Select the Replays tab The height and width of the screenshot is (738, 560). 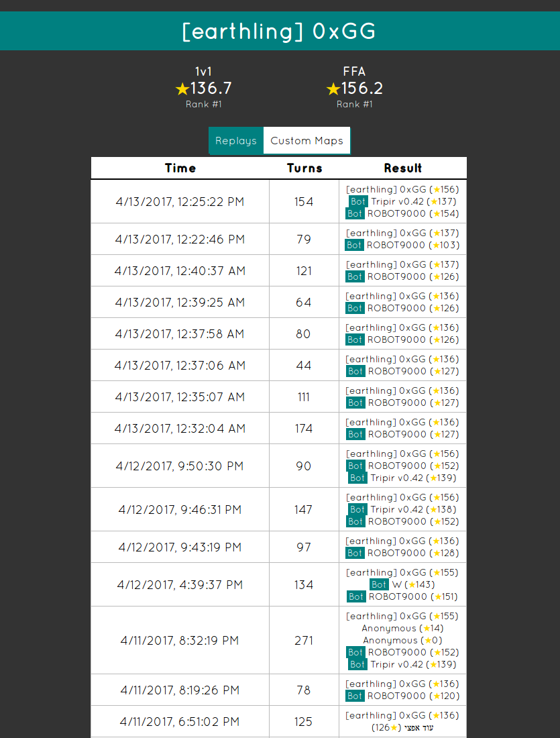pyautogui.click(x=236, y=141)
